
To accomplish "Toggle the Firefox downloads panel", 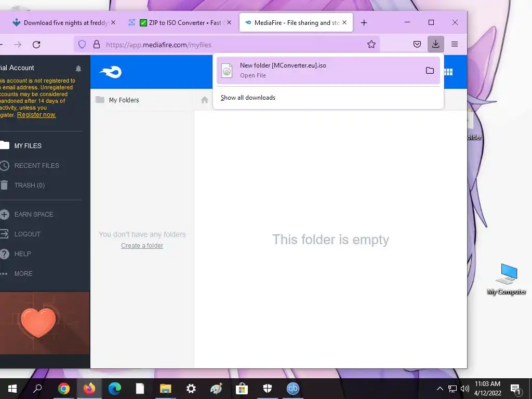I will coord(436,44).
